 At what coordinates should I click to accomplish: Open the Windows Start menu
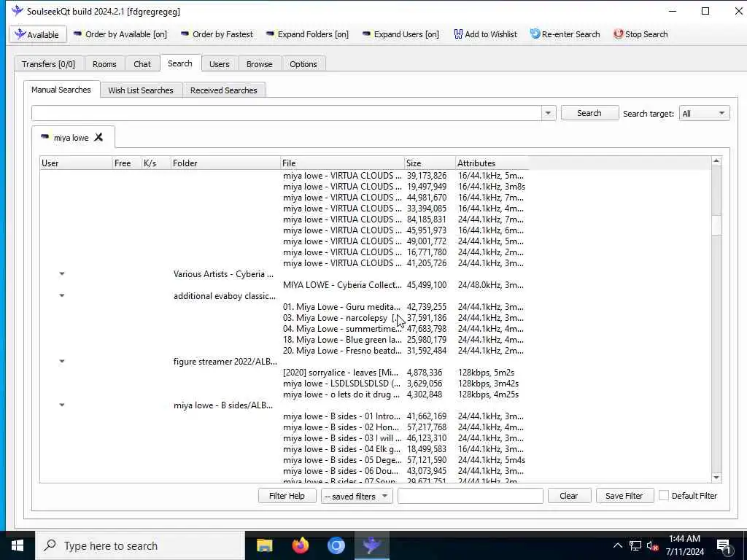pos(18,545)
